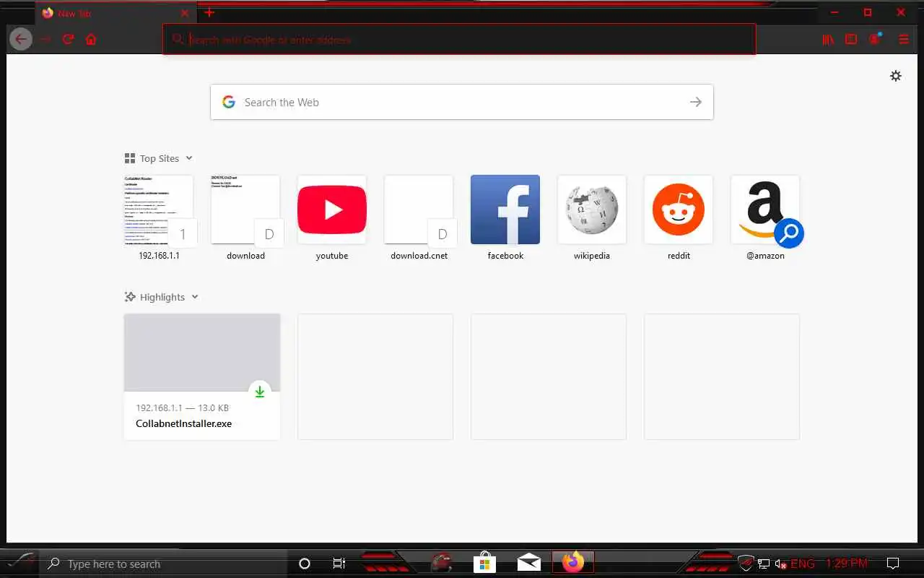The width and height of the screenshot is (924, 578).
Task: Open Task View on taskbar
Action: tap(339, 564)
